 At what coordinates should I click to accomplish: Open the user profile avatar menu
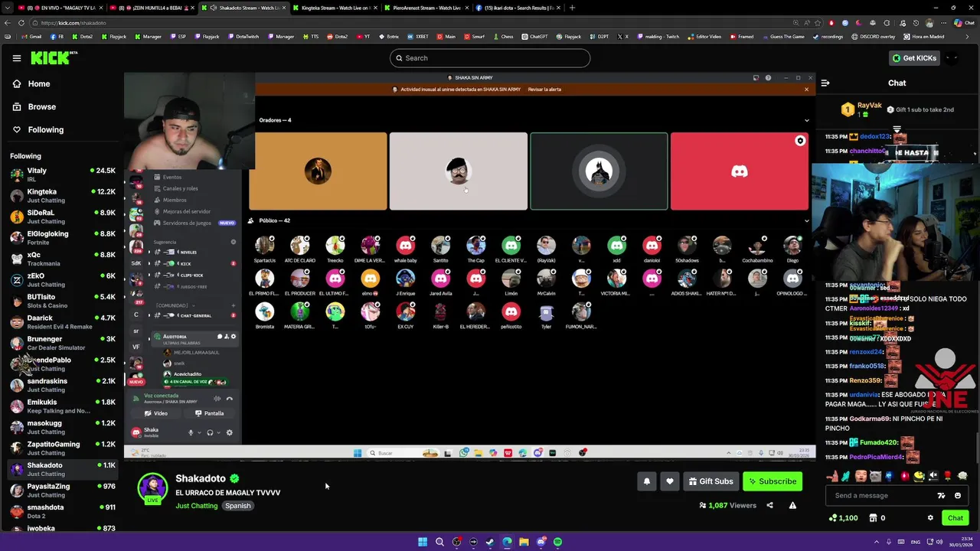click(952, 58)
